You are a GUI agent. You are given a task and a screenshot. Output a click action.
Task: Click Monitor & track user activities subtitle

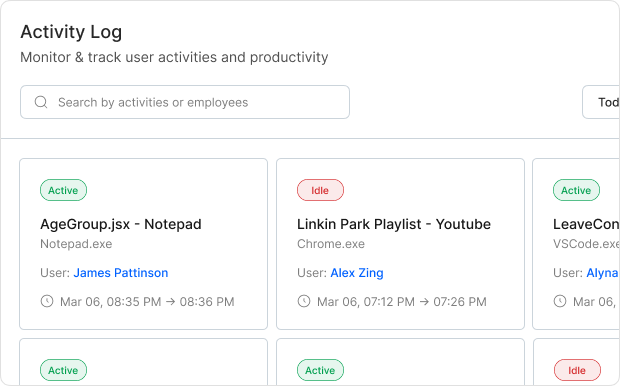click(x=174, y=57)
